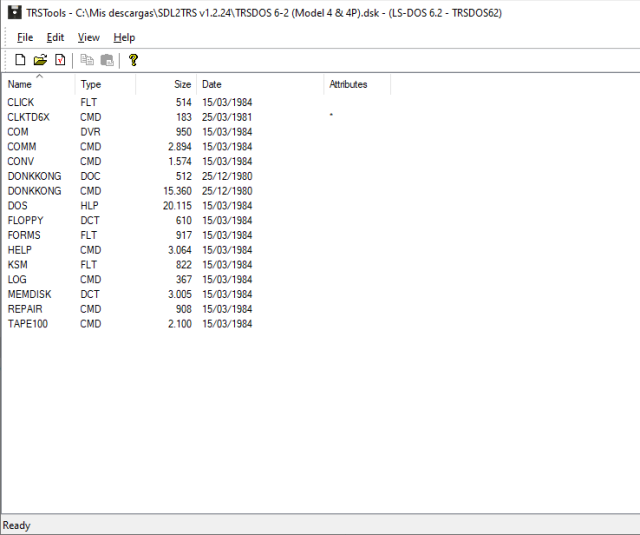Select the KSM file
This screenshot has height=535, width=640.
tap(18, 265)
